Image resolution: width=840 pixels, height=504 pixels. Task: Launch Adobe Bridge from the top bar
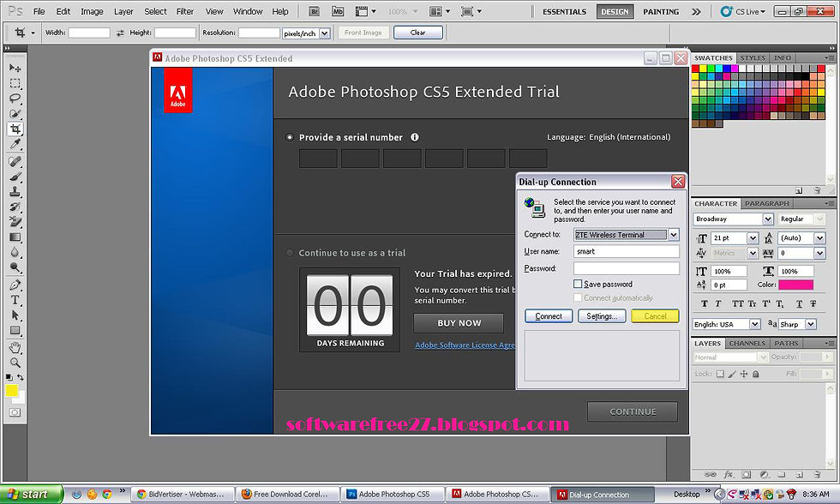(x=315, y=11)
